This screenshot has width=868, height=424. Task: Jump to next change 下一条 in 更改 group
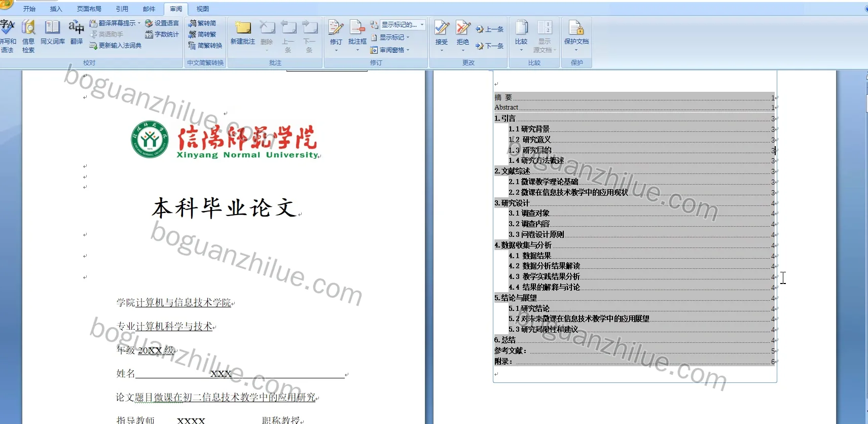point(490,46)
